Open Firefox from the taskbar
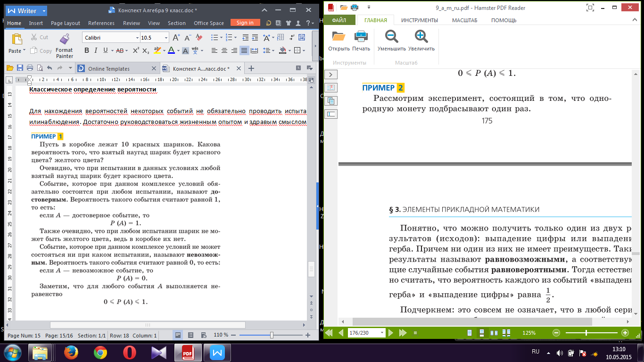644x362 pixels. 71,353
